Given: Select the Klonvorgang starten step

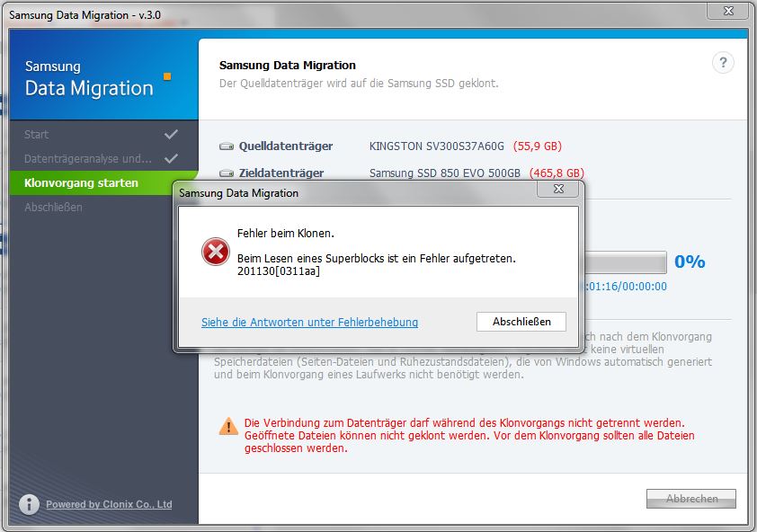Looking at the screenshot, I should click(x=103, y=183).
